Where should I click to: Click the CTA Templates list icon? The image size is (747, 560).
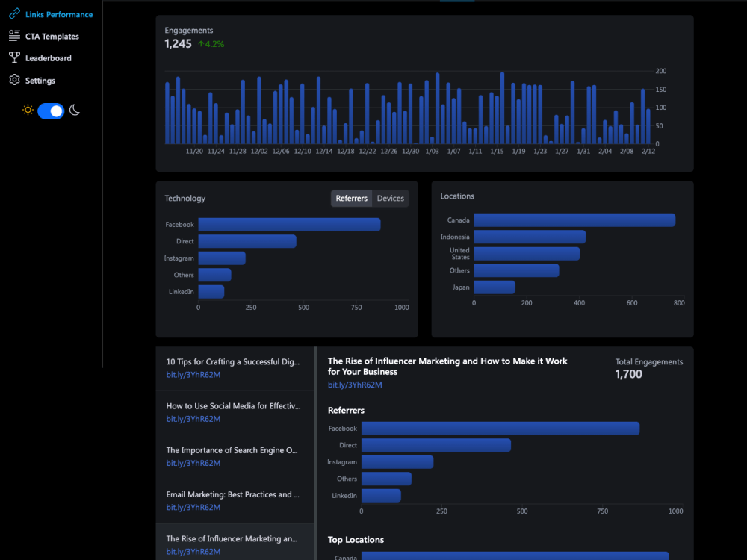pos(14,36)
